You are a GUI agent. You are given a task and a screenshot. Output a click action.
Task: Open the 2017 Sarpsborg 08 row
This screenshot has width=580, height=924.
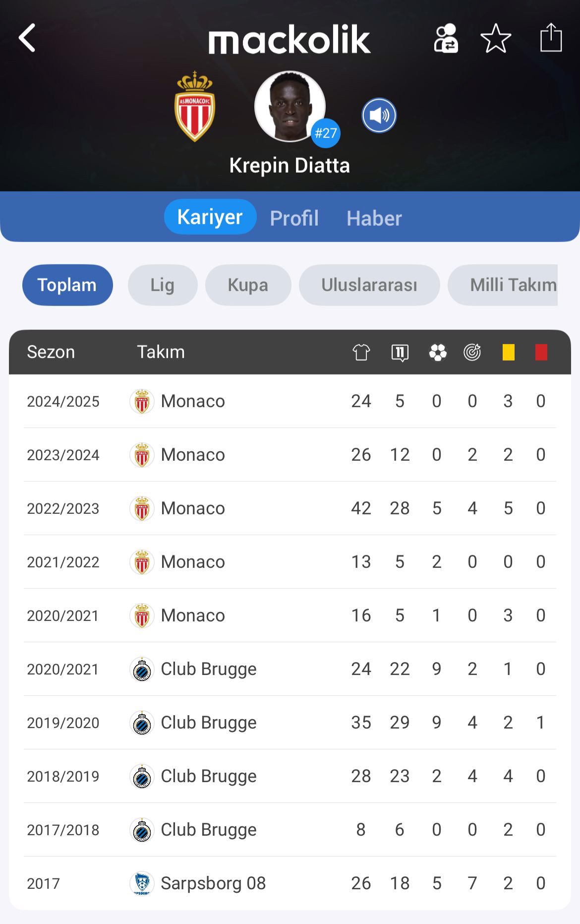pyautogui.click(x=290, y=883)
